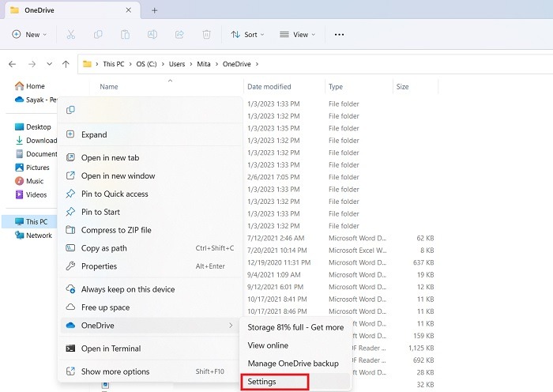The image size is (553, 392).
Task: Expand chevron after Users in path
Action: coord(191,64)
